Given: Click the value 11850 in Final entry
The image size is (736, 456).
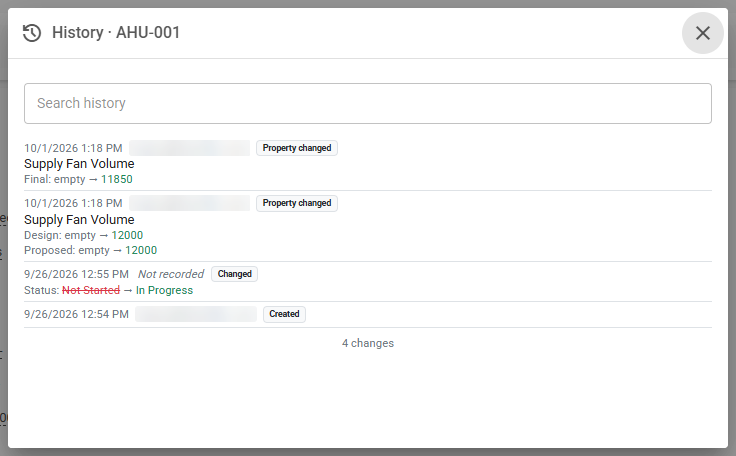Looking at the screenshot, I should click(117, 179).
